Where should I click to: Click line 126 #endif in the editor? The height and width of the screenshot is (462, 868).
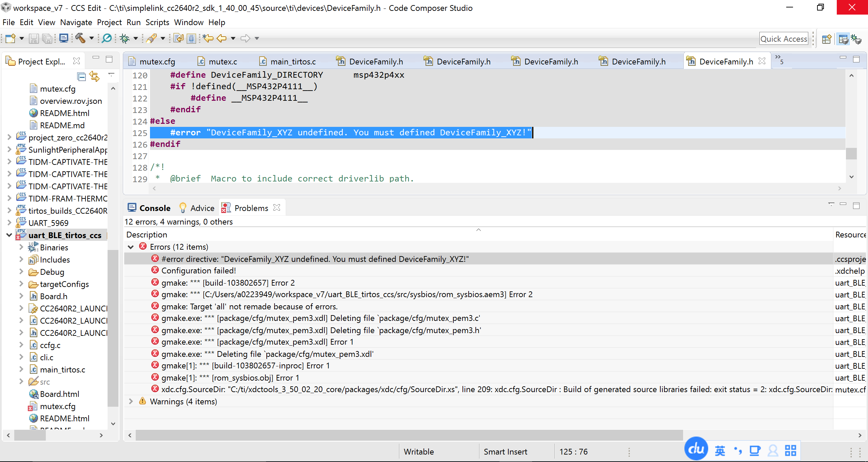tap(165, 144)
